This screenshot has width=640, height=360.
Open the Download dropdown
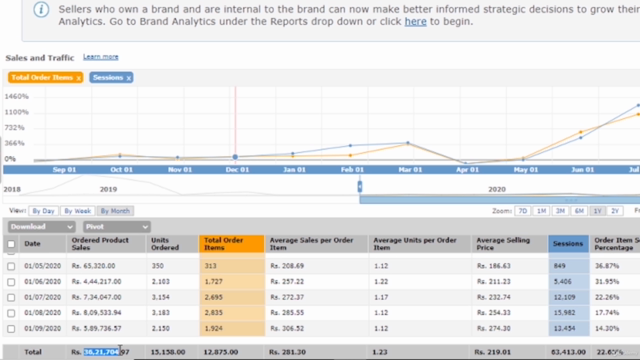coord(41,227)
